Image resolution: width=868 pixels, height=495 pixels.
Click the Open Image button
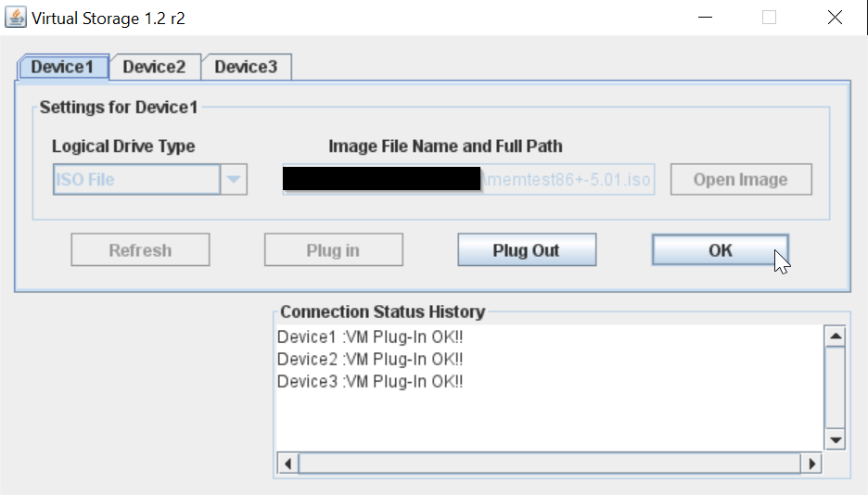tap(741, 179)
